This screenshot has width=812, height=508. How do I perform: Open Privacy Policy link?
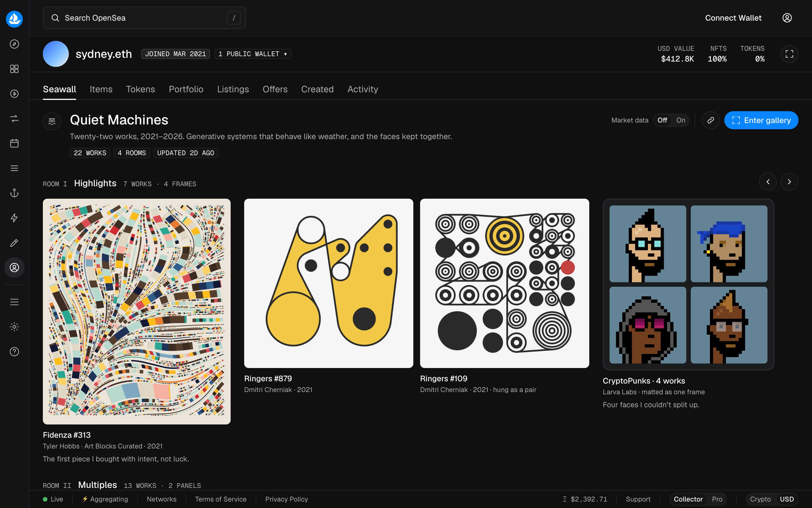(286, 499)
